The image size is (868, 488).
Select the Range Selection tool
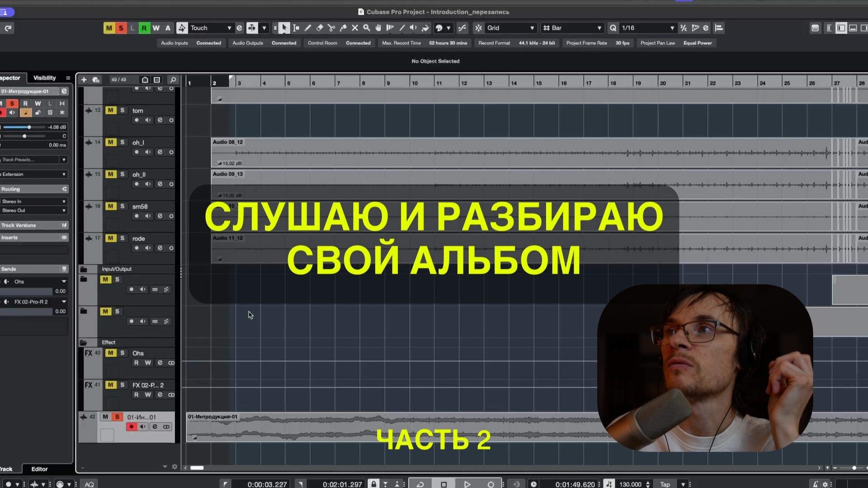296,28
